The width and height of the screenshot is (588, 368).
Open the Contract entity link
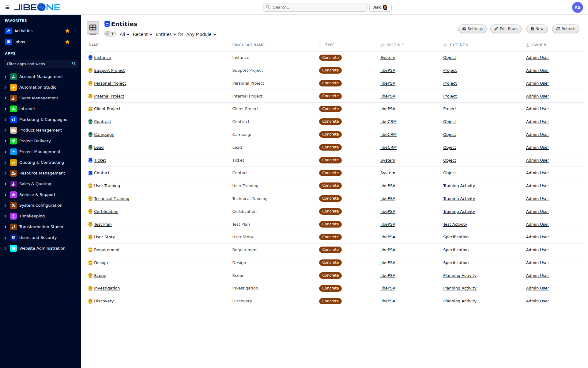pyautogui.click(x=103, y=122)
